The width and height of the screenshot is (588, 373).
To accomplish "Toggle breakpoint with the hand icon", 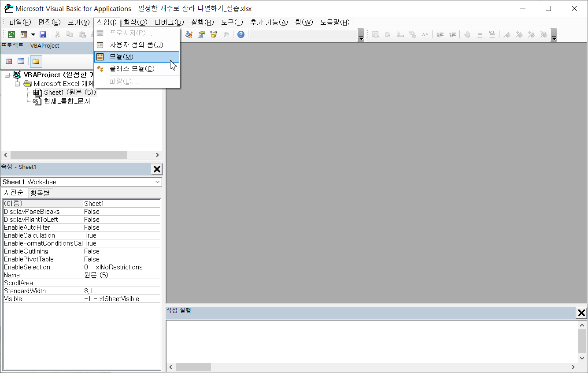I will tap(467, 34).
